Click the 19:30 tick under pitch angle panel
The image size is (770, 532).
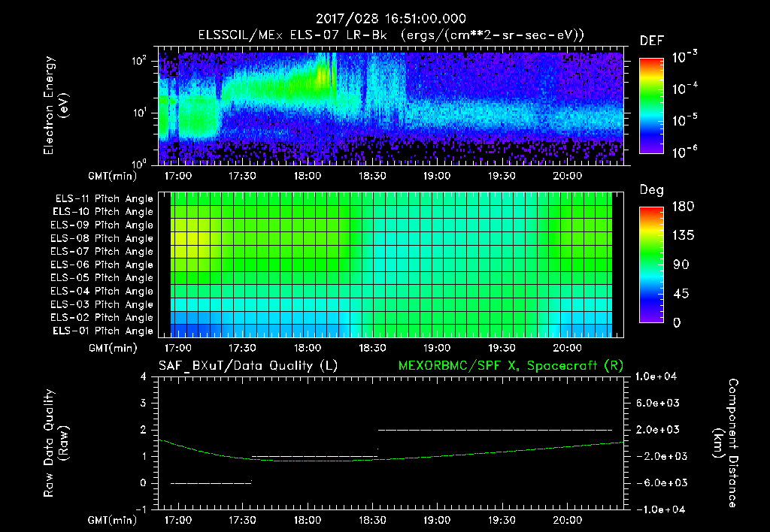click(x=502, y=348)
